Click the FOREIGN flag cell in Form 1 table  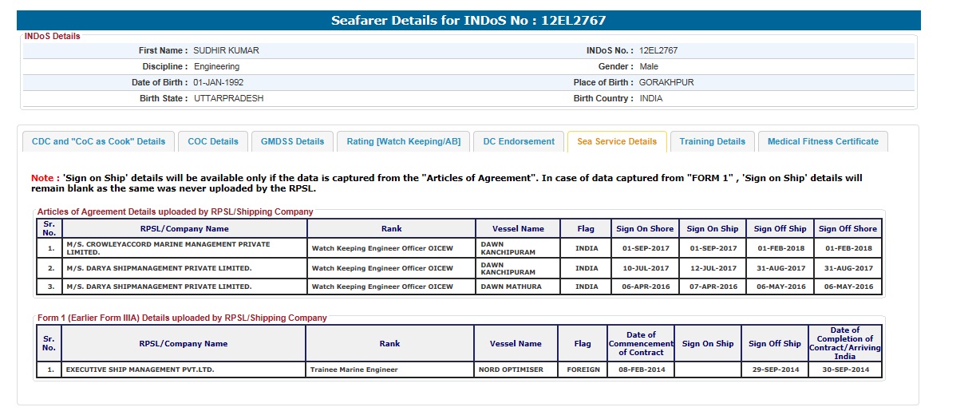point(583,370)
